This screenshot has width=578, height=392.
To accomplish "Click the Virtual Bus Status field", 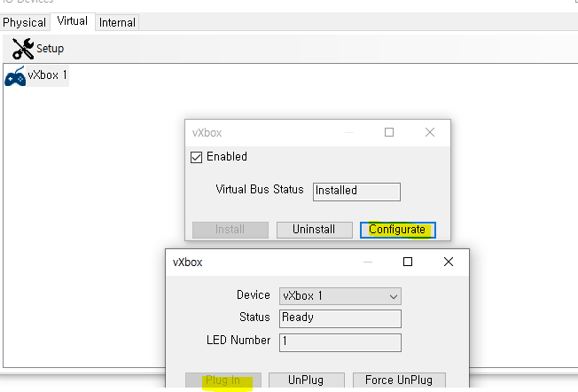I will point(356,192).
